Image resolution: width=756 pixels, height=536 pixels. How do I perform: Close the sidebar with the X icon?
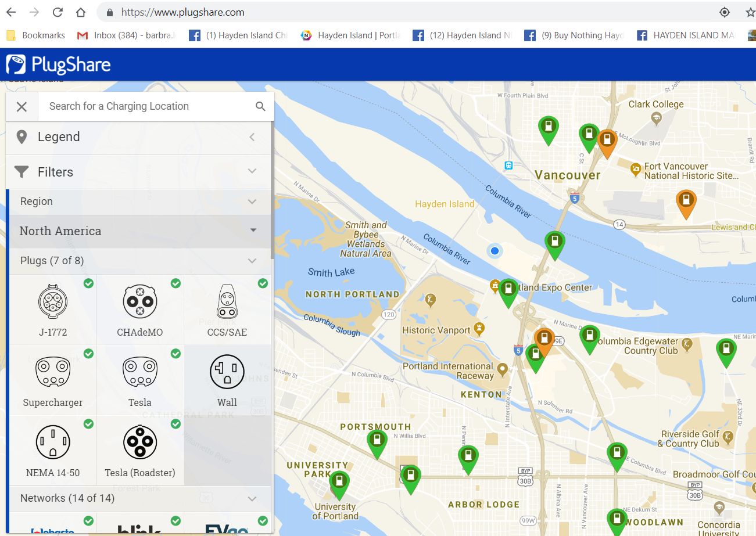(x=22, y=106)
